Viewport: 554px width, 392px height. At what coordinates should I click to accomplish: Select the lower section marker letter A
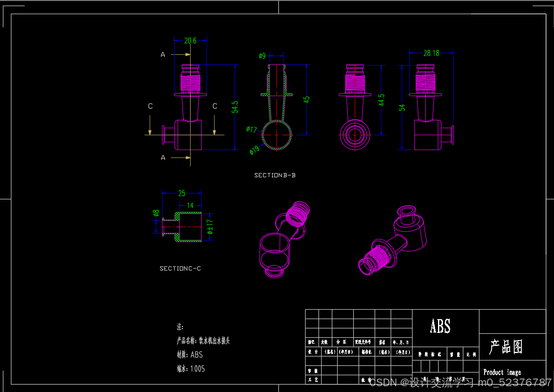[x=163, y=157]
